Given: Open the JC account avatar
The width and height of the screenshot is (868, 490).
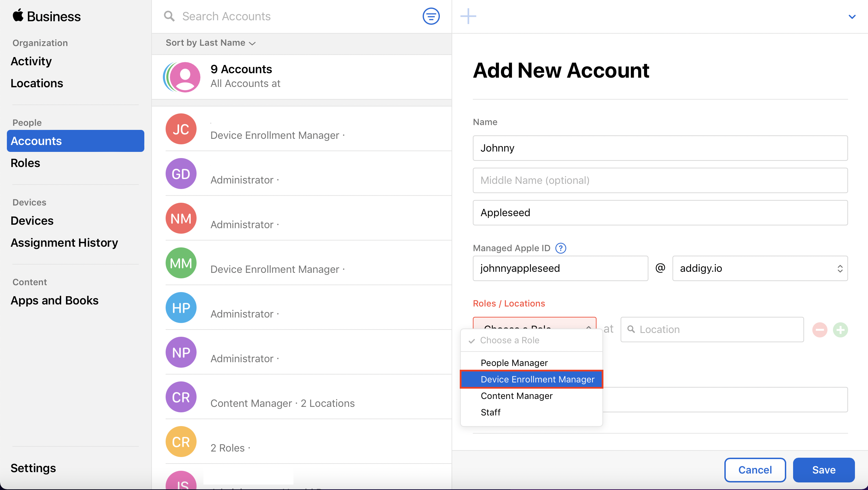Looking at the screenshot, I should point(181,129).
